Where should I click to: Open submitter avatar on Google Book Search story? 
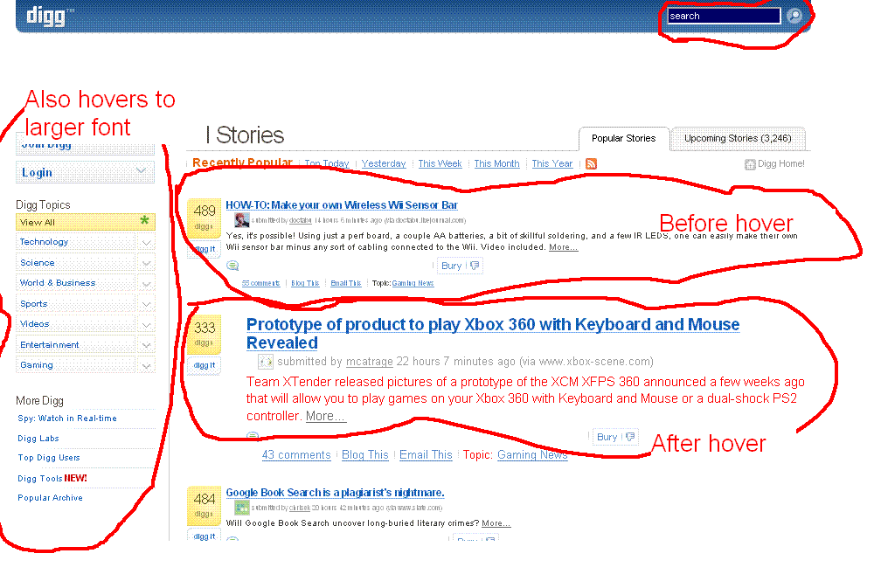point(242,508)
